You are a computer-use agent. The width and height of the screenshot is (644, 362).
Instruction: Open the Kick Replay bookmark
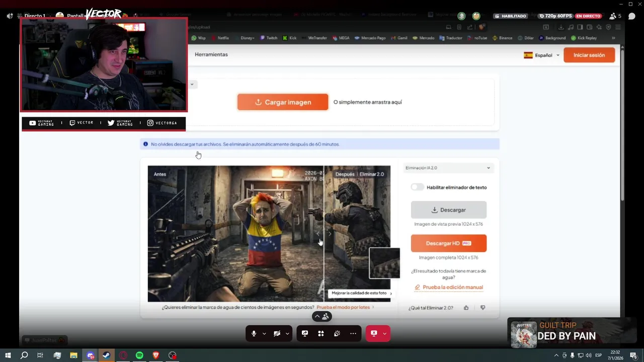coord(584,38)
